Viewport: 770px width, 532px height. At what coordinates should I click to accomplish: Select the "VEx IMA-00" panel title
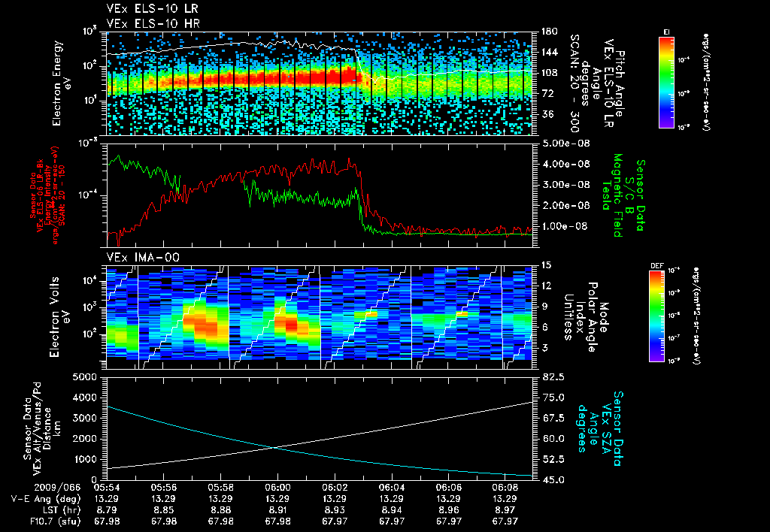click(143, 257)
